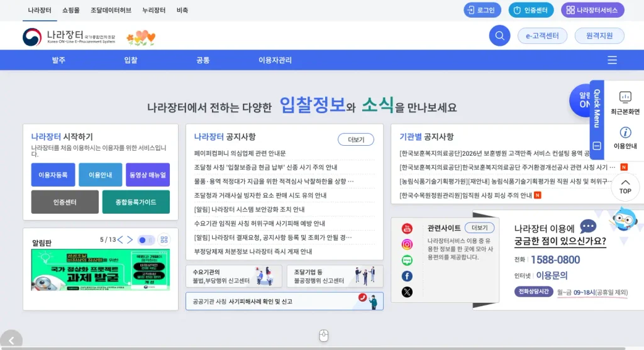Click the horizontal scrollbar at page bottom

313,348
